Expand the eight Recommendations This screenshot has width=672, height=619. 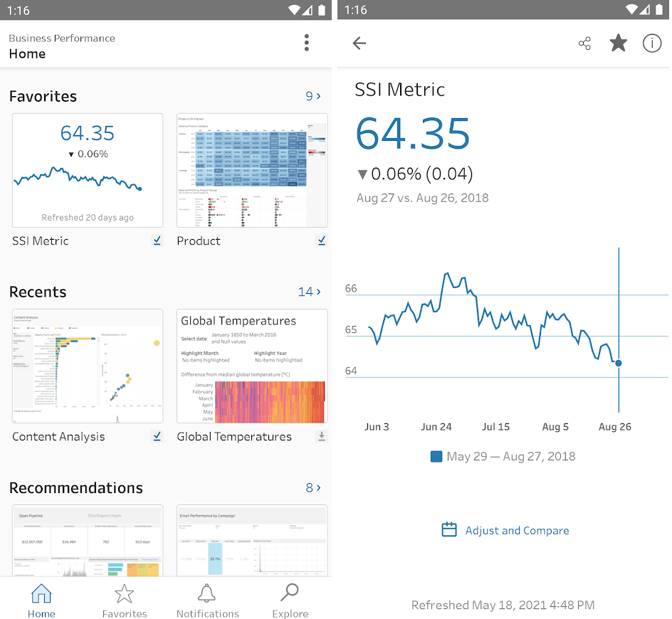tap(313, 487)
